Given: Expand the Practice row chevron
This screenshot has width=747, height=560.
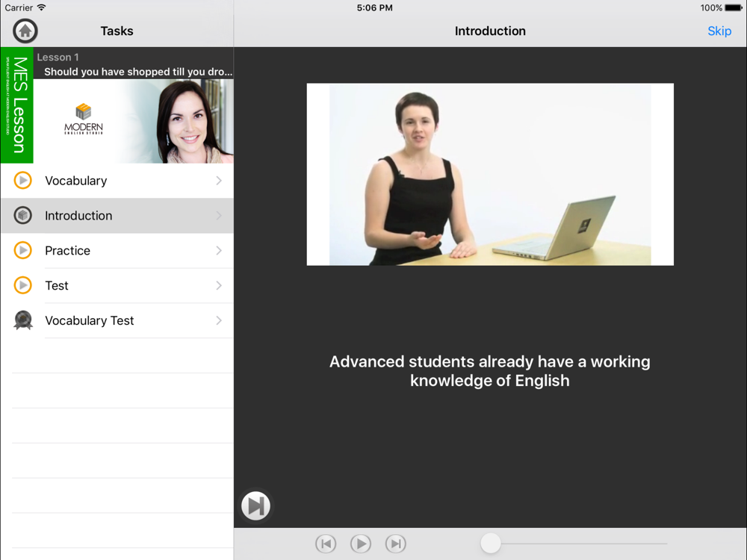Looking at the screenshot, I should click(219, 250).
